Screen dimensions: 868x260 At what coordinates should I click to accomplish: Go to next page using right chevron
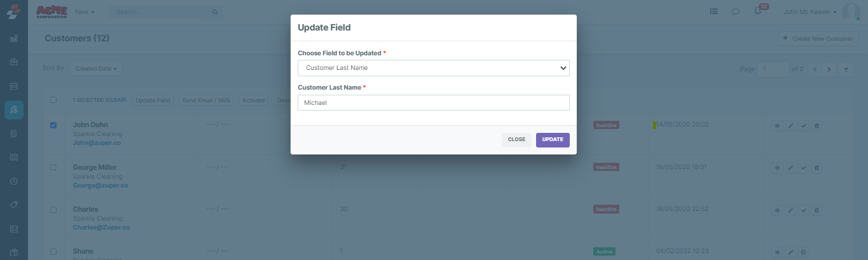(829, 69)
